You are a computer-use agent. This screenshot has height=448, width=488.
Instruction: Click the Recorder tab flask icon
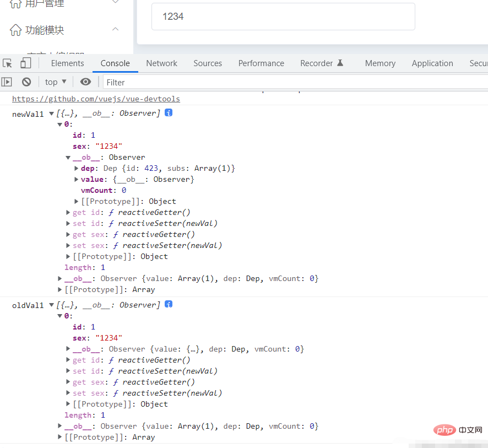(340, 63)
